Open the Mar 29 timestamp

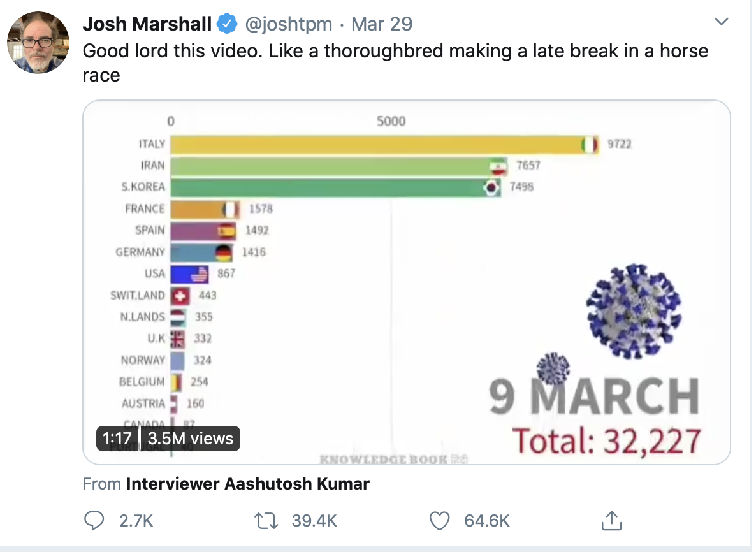pos(381,24)
